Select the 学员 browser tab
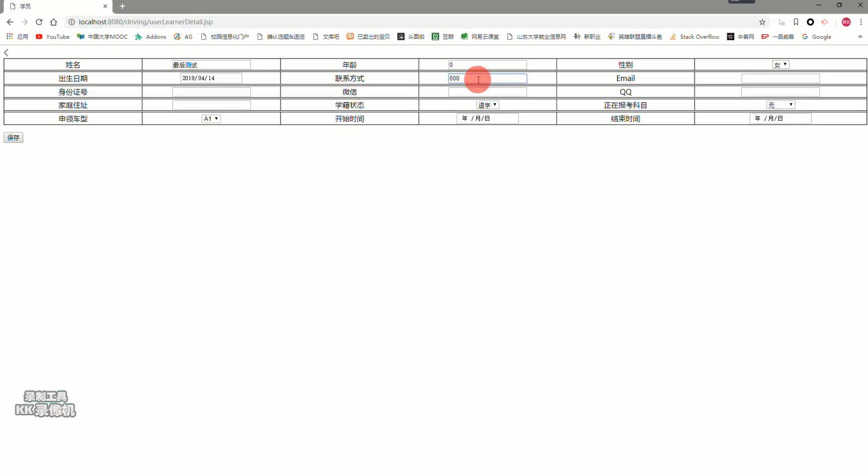Viewport: 868px width, 473px height. [57, 7]
